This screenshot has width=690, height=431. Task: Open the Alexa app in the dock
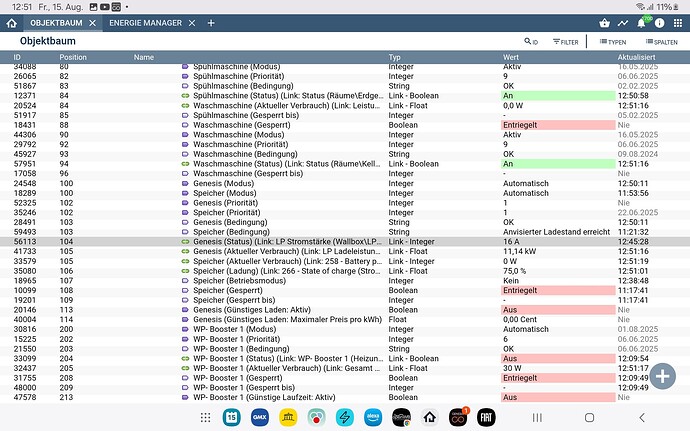coord(373,417)
